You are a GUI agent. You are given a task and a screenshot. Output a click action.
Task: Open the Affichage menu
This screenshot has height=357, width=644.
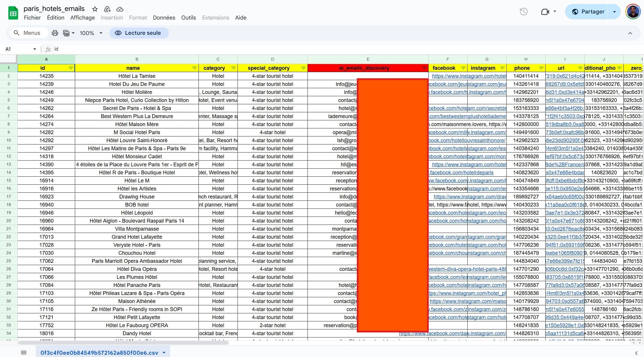coord(83,18)
